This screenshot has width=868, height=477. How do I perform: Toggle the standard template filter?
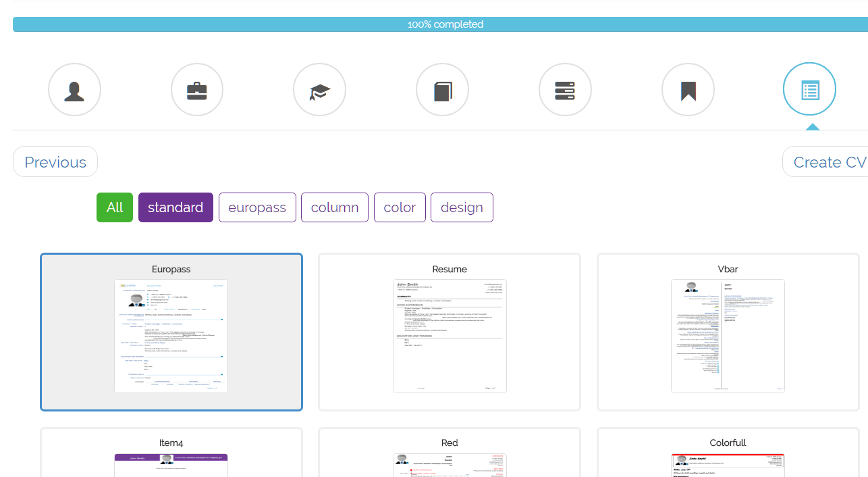(175, 207)
